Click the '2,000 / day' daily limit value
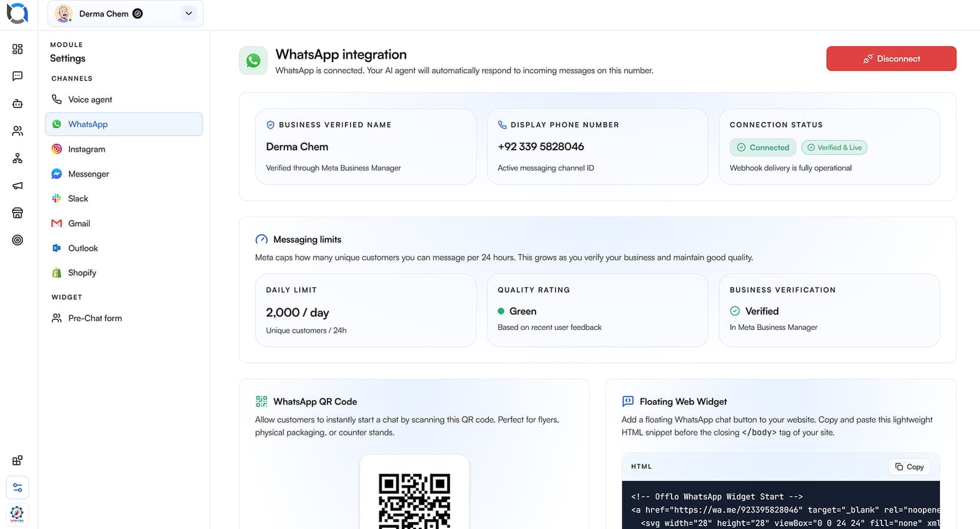The width and height of the screenshot is (980, 529). click(x=298, y=312)
